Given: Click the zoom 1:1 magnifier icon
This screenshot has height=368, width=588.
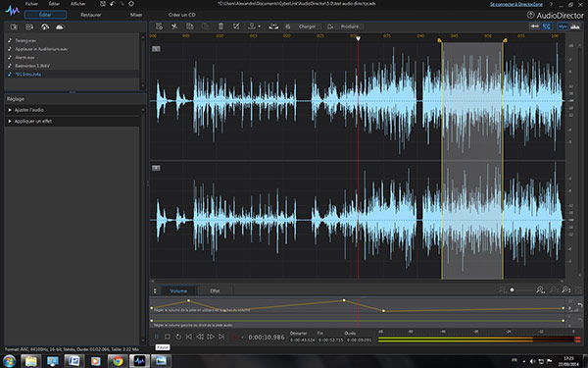Looking at the screenshot, I should tap(566, 289).
